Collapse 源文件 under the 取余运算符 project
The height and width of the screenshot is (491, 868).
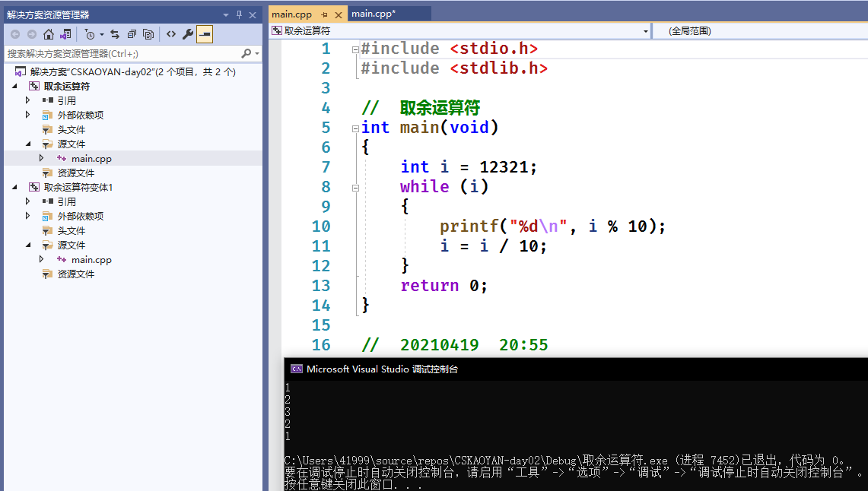(28, 144)
